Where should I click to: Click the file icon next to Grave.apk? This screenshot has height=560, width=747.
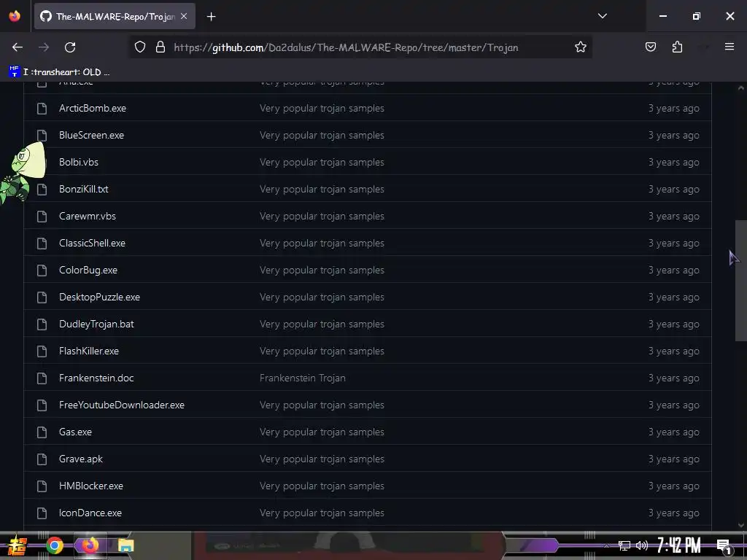(x=42, y=459)
